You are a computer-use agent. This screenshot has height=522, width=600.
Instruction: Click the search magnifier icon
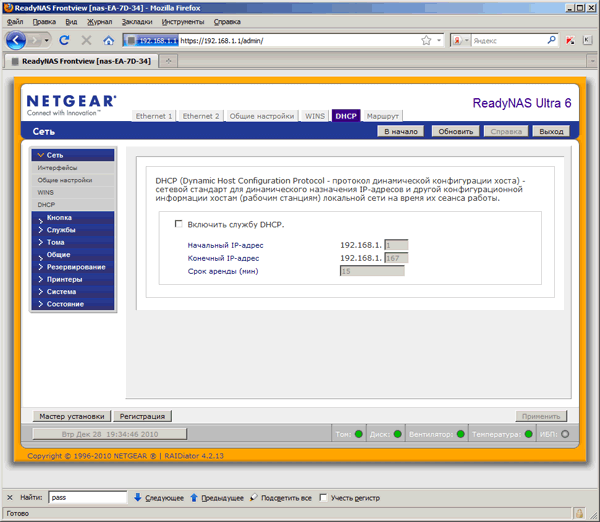click(x=551, y=40)
